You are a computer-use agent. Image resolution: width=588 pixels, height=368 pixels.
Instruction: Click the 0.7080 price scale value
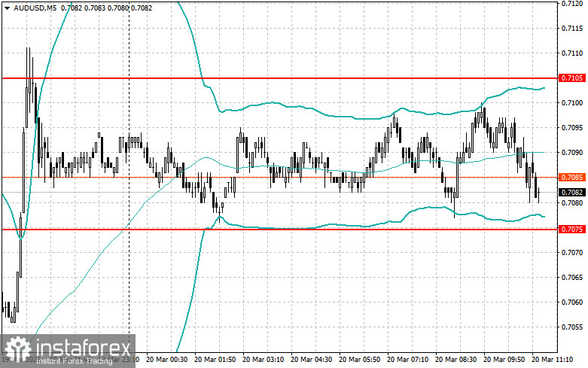click(572, 202)
